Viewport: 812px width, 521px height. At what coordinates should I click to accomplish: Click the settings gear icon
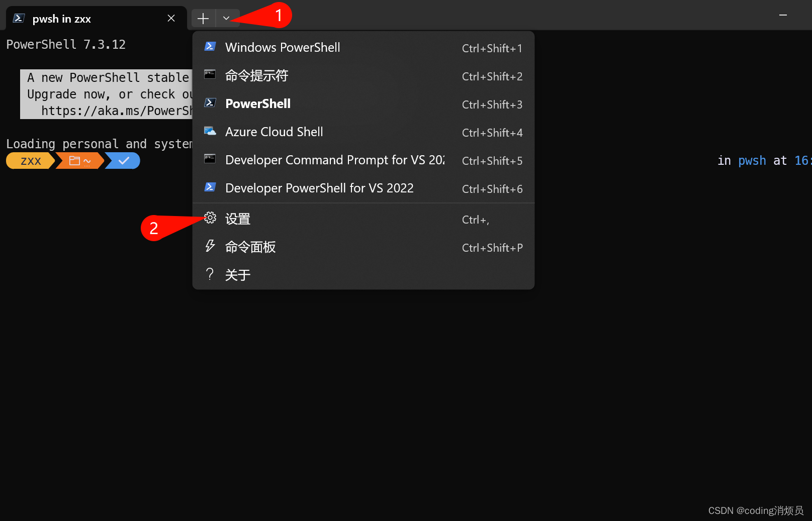click(x=210, y=218)
